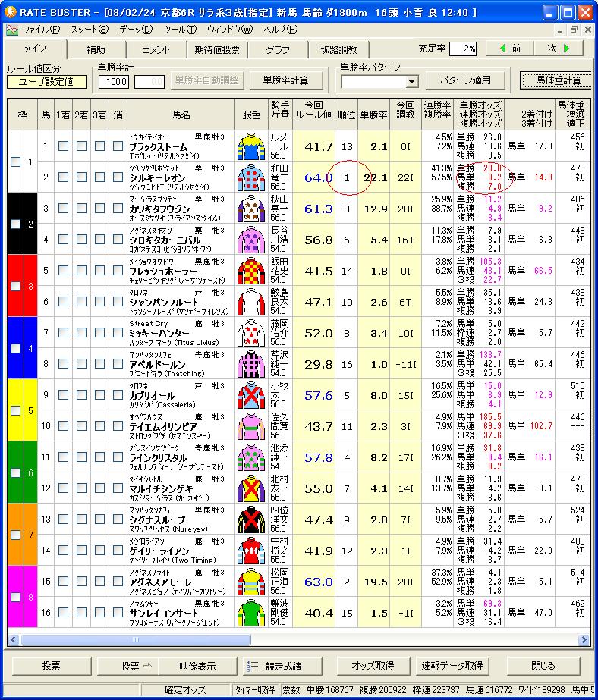Click the leftmost 投票 button

(x=52, y=666)
